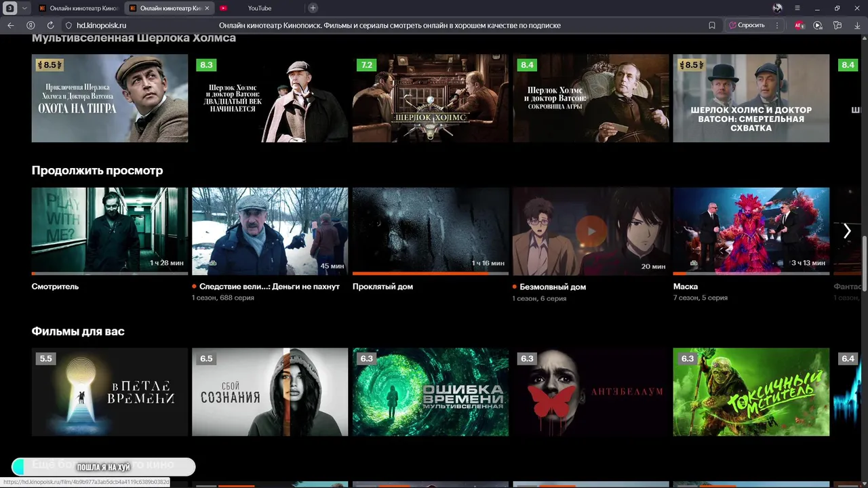The height and width of the screenshot is (488, 868).
Task: Go back using the browser back arrow
Action: (10, 25)
